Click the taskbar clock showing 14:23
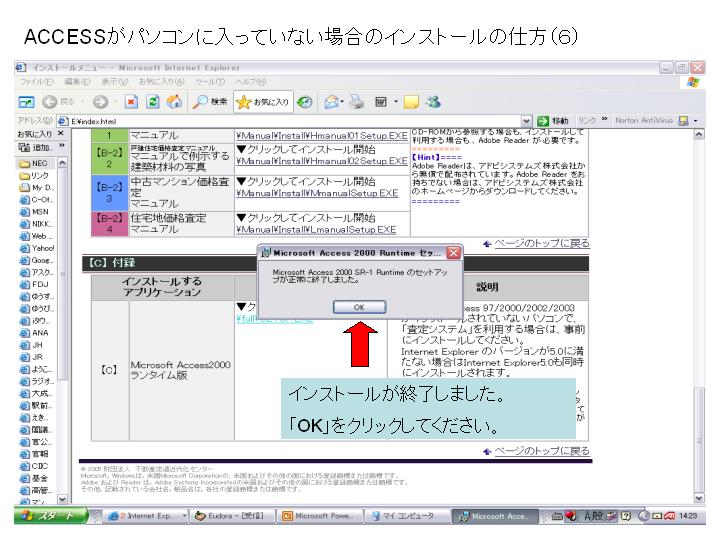Viewport: 720px width, 540px height. click(688, 516)
